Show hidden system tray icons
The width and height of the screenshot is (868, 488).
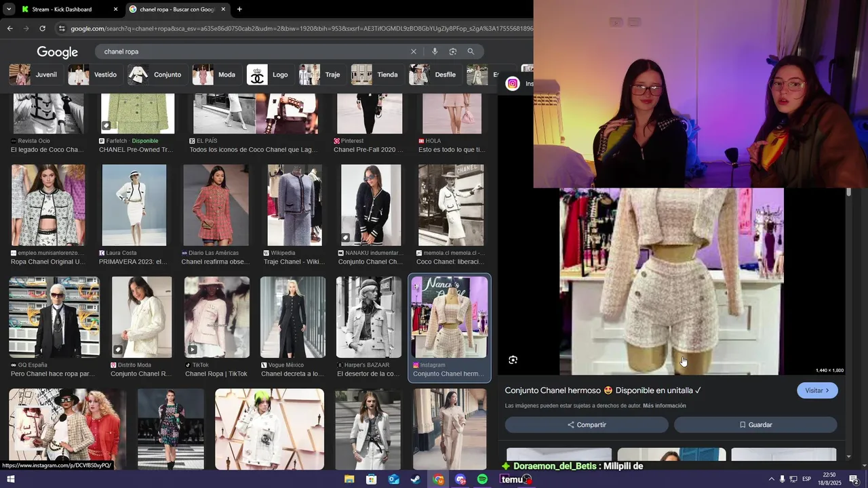tap(771, 479)
